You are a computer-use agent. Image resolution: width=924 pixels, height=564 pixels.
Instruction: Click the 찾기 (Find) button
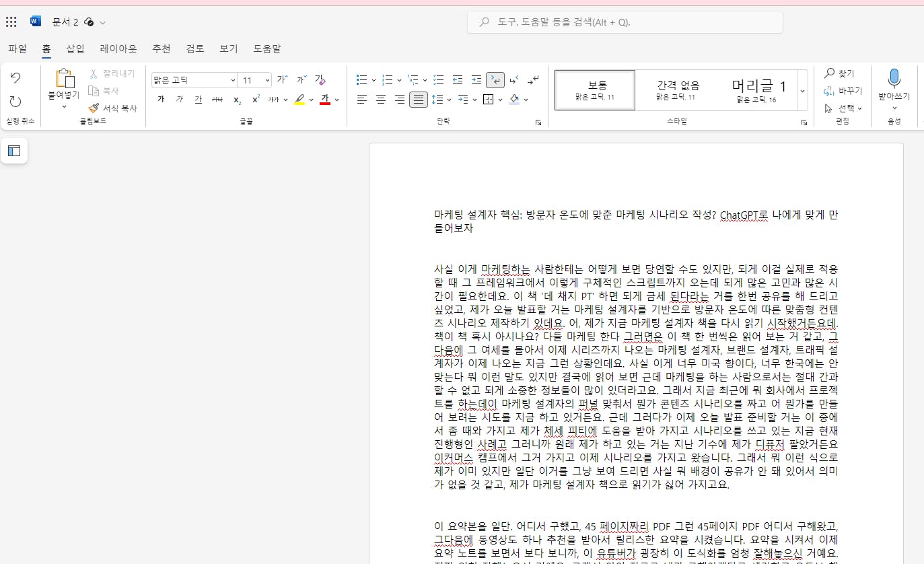(839, 73)
